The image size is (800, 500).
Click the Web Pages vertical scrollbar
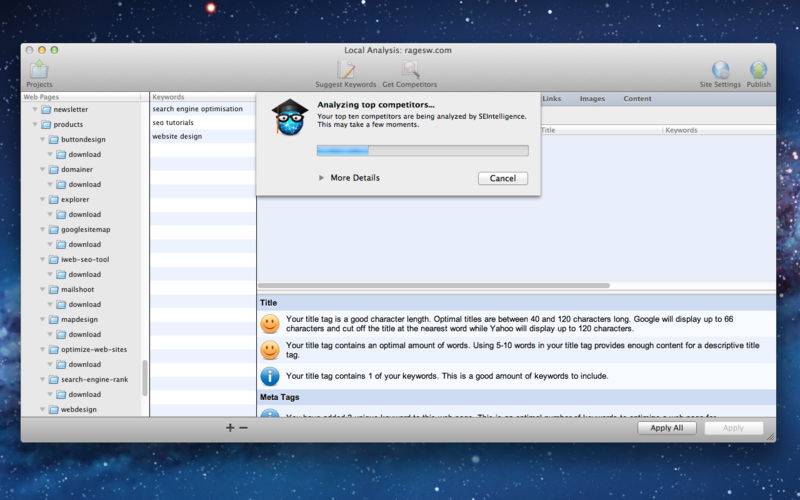pos(145,378)
